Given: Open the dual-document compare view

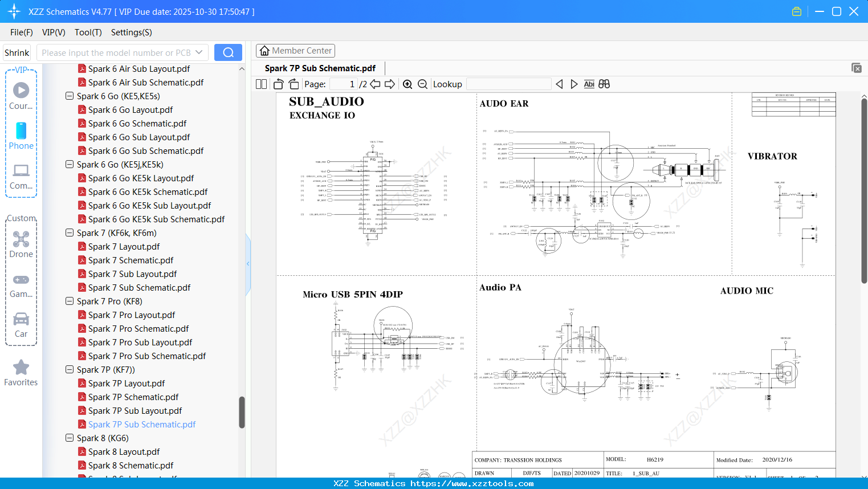Looking at the screenshot, I should (604, 84).
